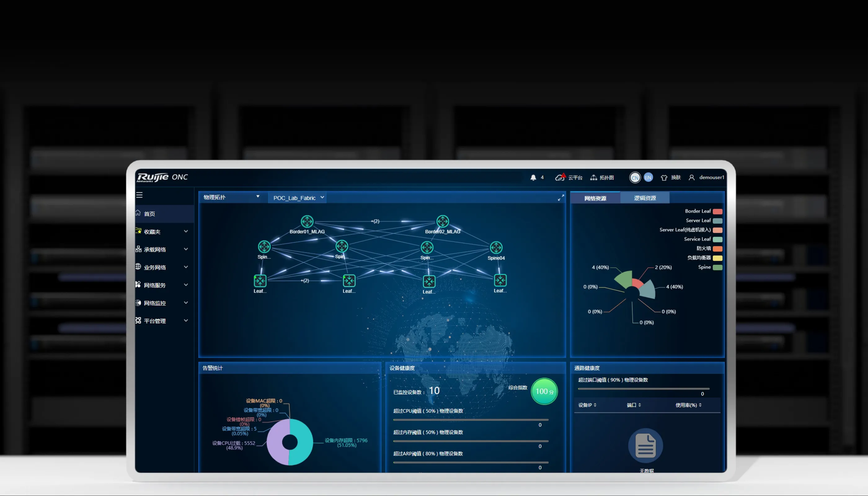The width and height of the screenshot is (868, 496).
Task: Expand the service network chevron
Action: [x=186, y=267]
